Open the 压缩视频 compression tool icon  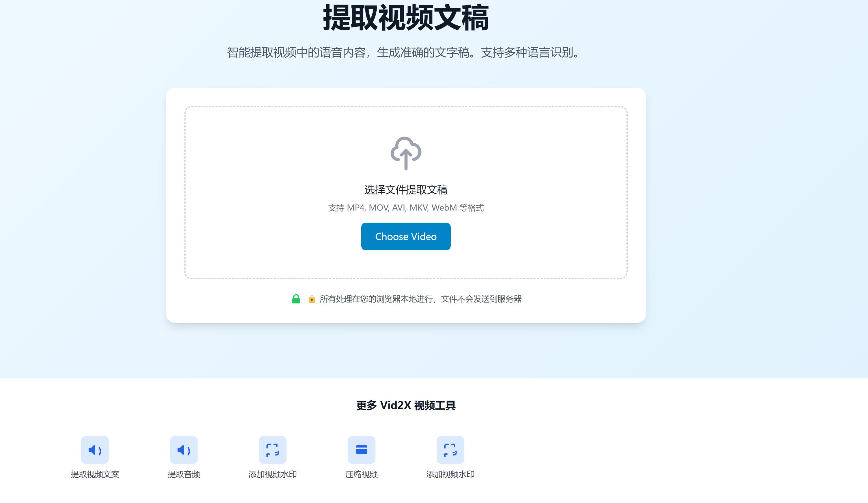(361, 450)
